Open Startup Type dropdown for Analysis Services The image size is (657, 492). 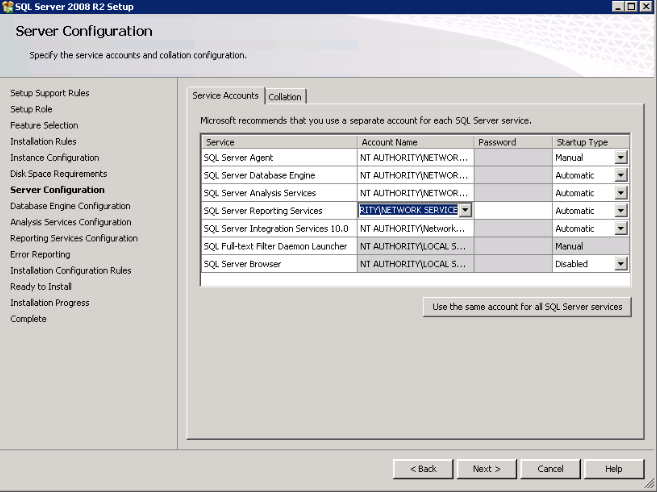621,193
